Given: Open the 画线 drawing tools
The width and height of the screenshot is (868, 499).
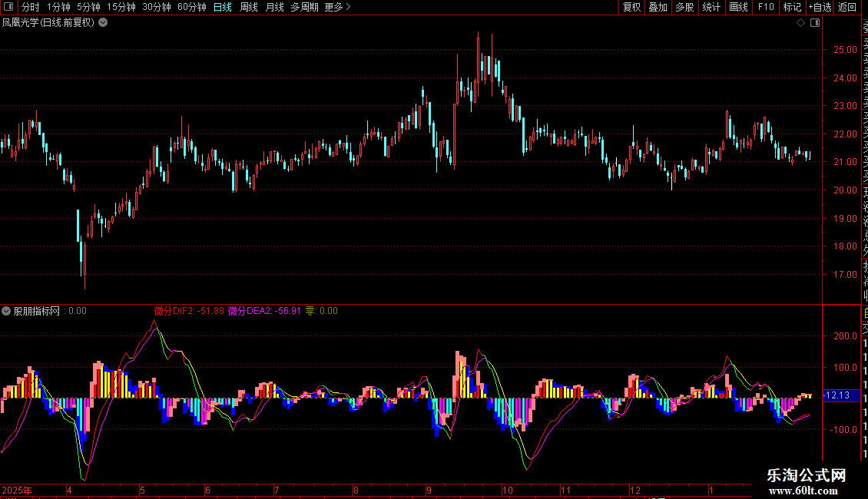Looking at the screenshot, I should pyautogui.click(x=738, y=7).
